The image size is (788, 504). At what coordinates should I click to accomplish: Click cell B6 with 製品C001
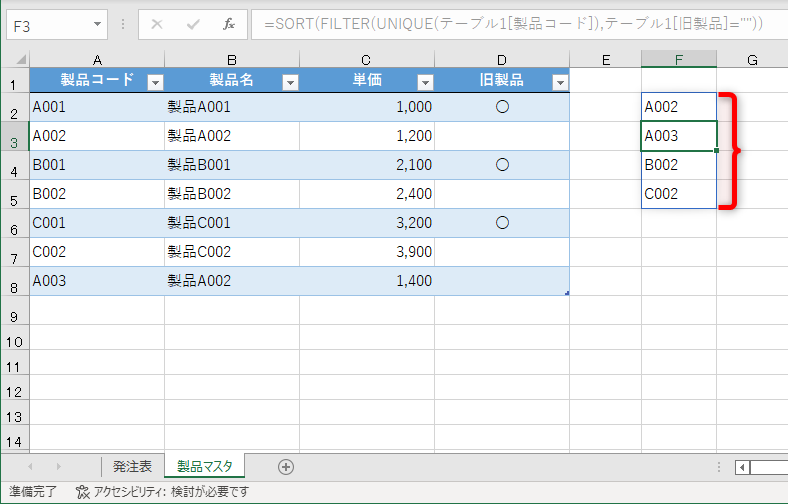click(x=232, y=223)
